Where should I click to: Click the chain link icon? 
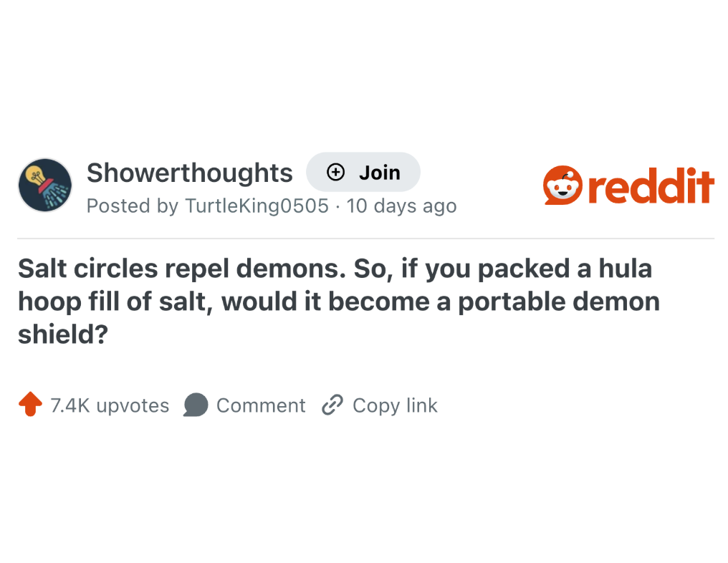coord(332,405)
